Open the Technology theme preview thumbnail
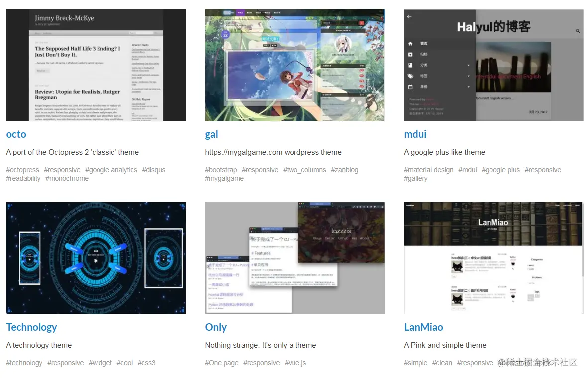Image resolution: width=588 pixels, height=378 pixels. (x=96, y=258)
